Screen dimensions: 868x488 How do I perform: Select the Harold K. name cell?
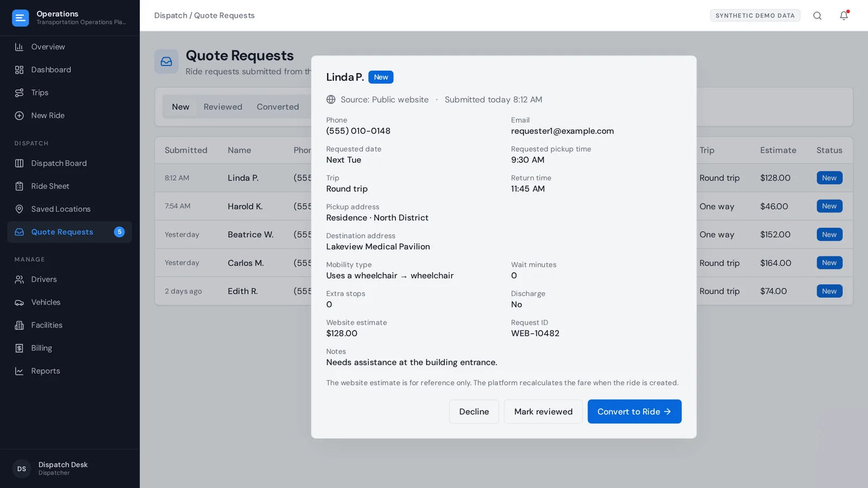(x=245, y=207)
